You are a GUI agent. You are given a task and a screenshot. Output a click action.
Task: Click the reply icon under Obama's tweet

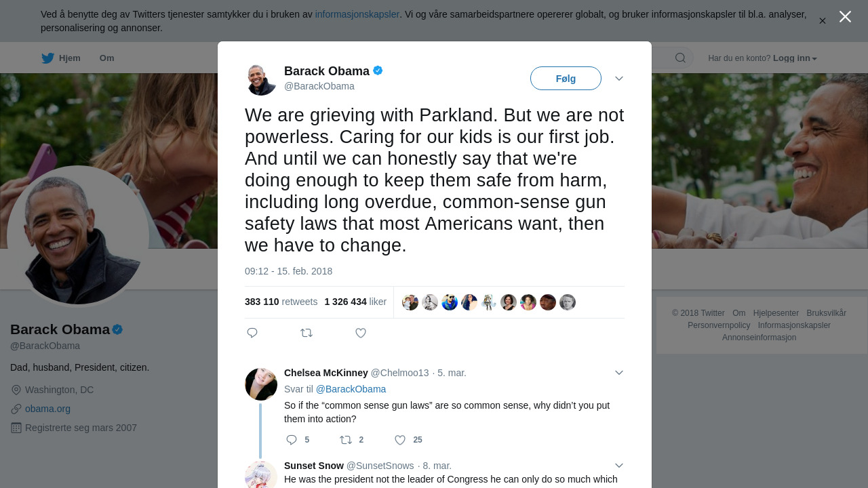pyautogui.click(x=252, y=333)
